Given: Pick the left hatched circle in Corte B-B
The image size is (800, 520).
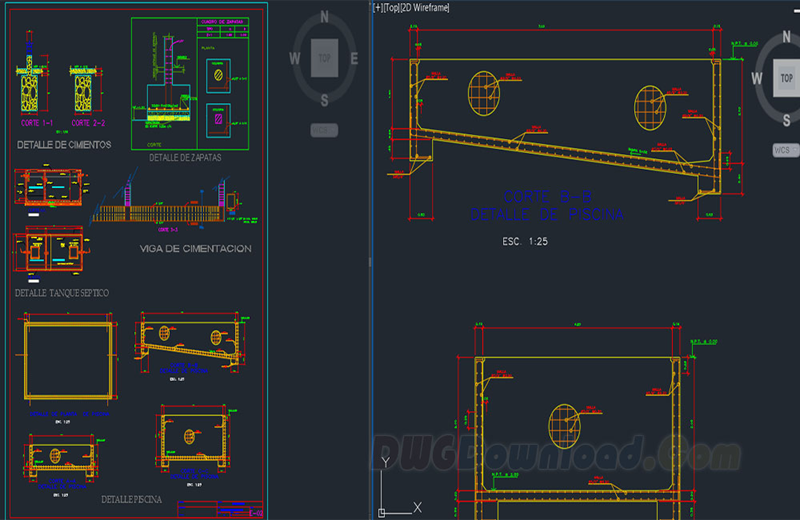Looking at the screenshot, I should (x=484, y=93).
